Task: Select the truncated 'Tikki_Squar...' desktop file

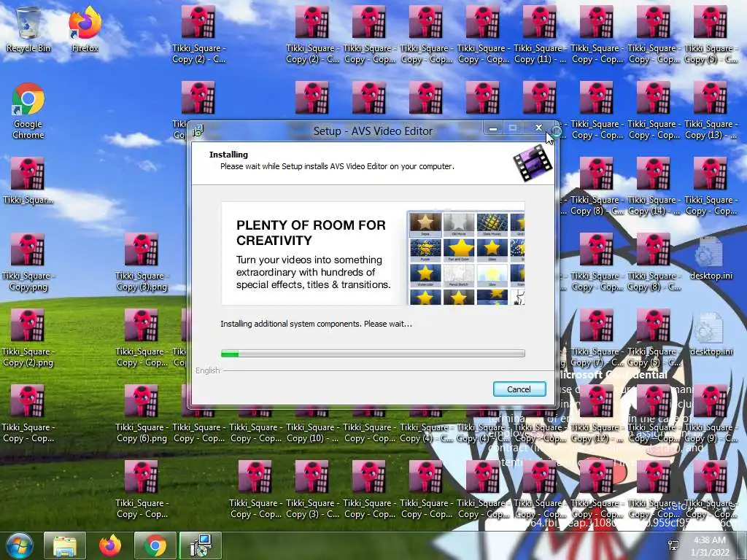Action: pos(28,182)
